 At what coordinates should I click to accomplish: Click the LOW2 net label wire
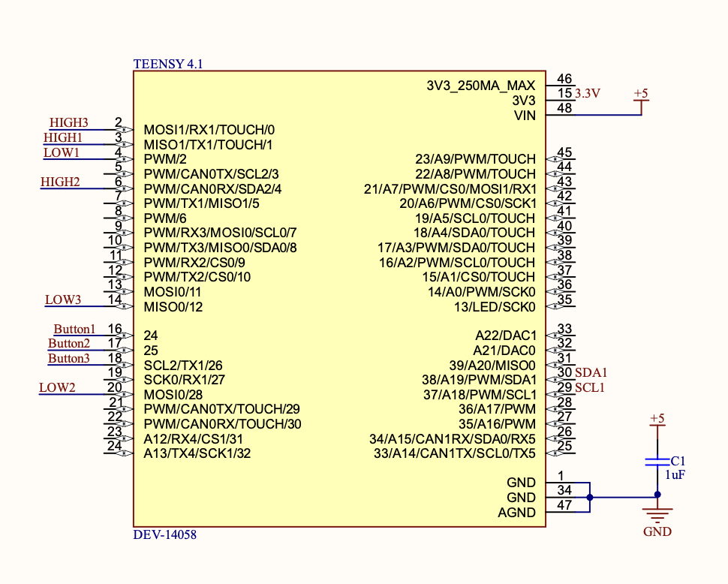pyautogui.click(x=71, y=395)
